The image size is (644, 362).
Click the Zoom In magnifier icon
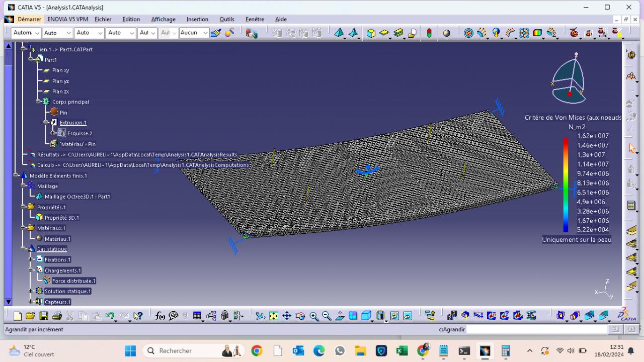[314, 316]
